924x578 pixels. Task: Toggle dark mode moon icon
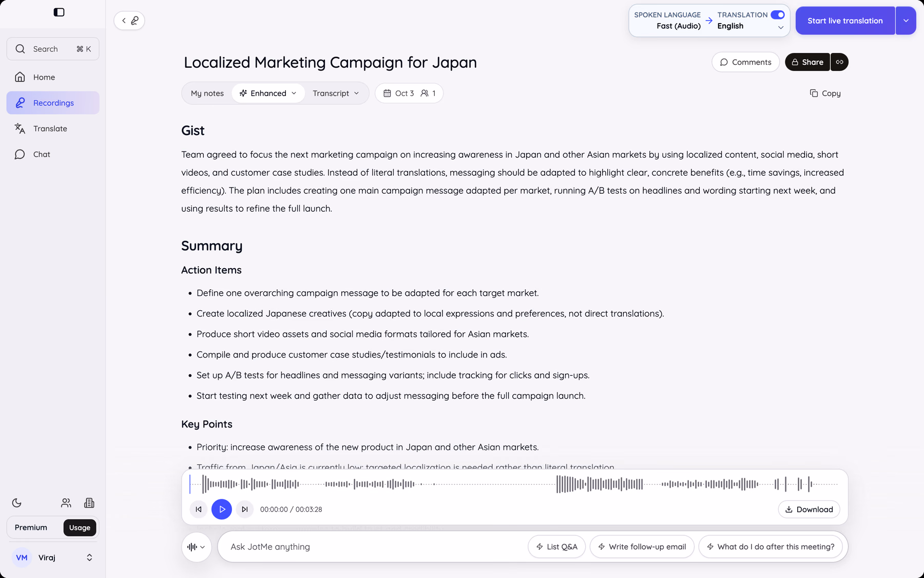17,503
